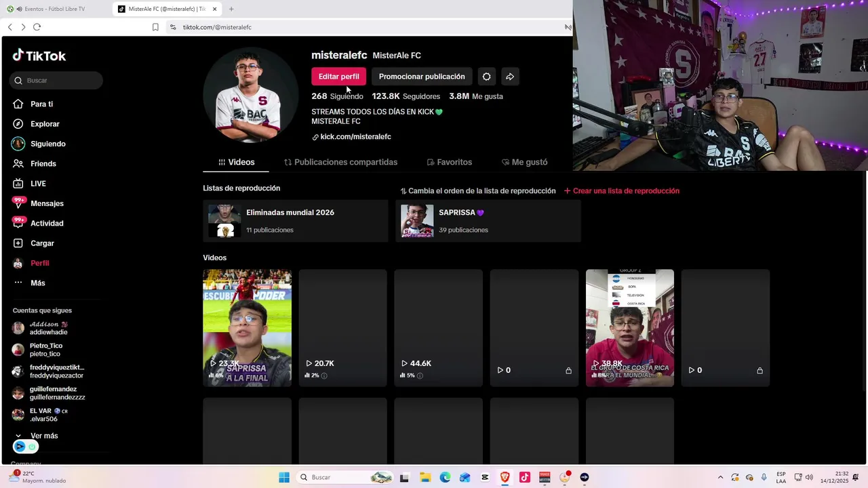This screenshot has width=868, height=488.
Task: Open Addison addiewhadie account
Action: tap(48, 328)
